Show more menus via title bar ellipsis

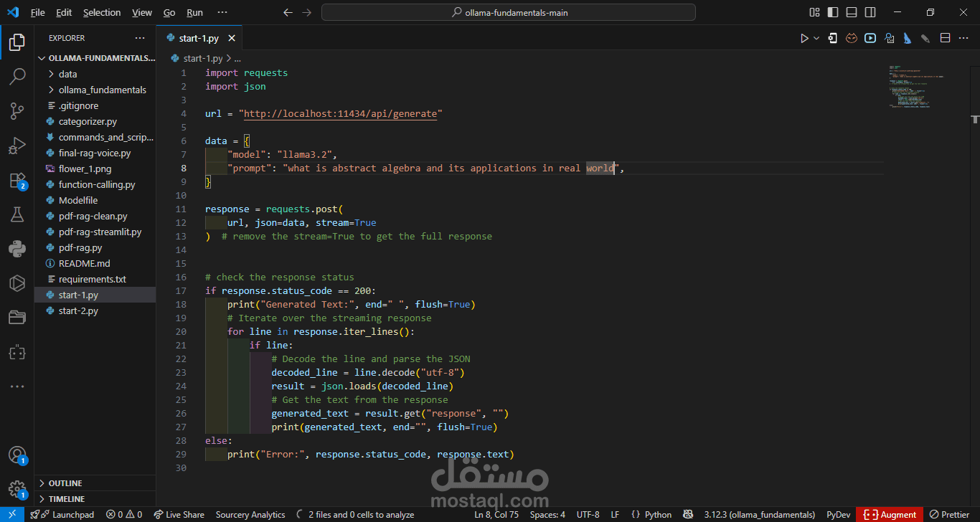(x=222, y=12)
